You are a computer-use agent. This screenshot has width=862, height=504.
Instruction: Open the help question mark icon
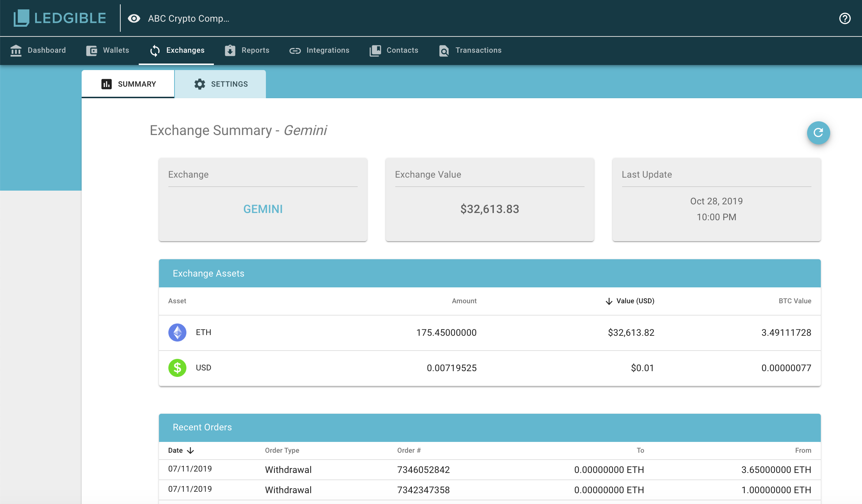coord(845,18)
